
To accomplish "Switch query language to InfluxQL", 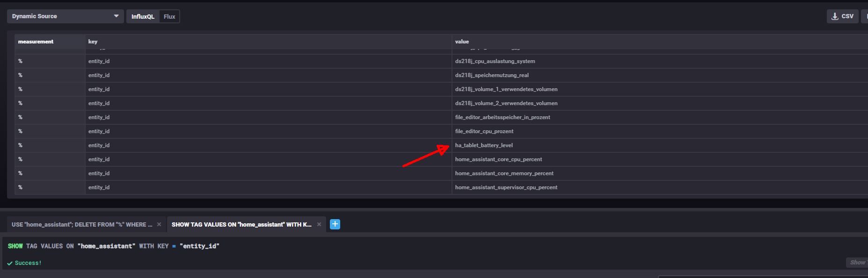I will pyautogui.click(x=143, y=16).
